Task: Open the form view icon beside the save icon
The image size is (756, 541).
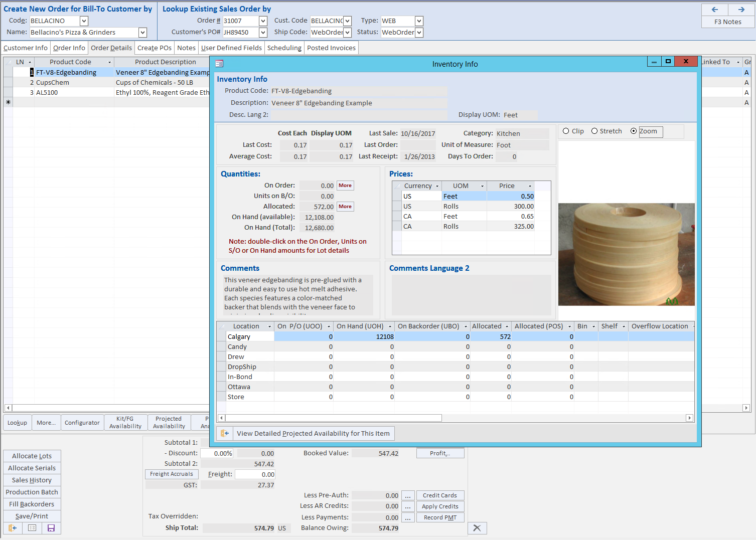Action: [x=32, y=528]
